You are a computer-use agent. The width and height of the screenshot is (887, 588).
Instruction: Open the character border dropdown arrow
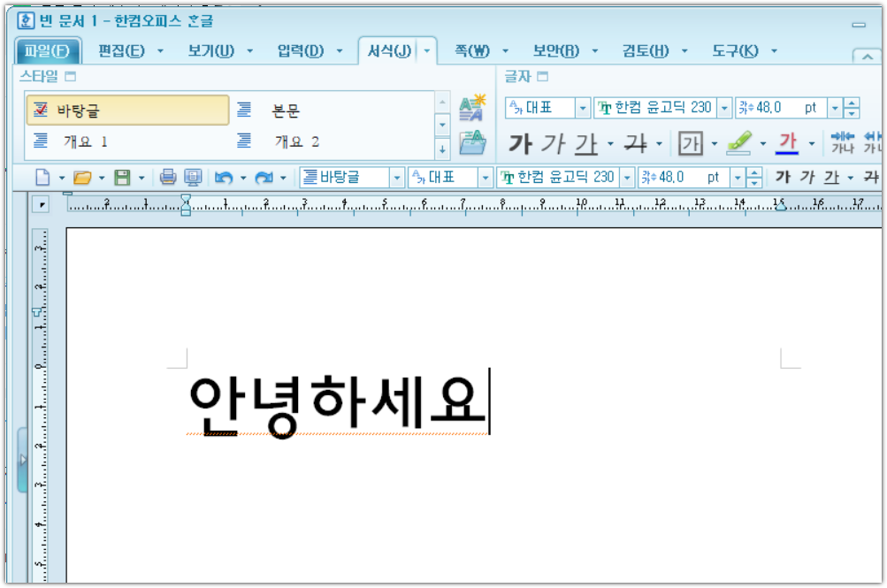[x=715, y=143]
